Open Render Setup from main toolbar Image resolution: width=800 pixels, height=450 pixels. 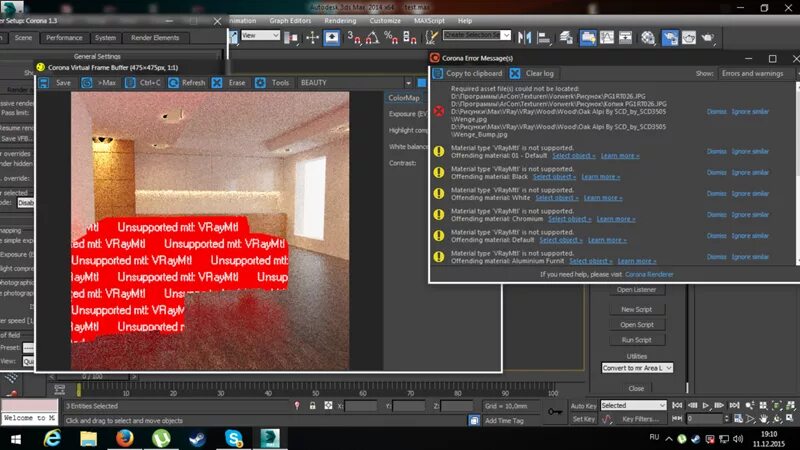click(x=669, y=37)
